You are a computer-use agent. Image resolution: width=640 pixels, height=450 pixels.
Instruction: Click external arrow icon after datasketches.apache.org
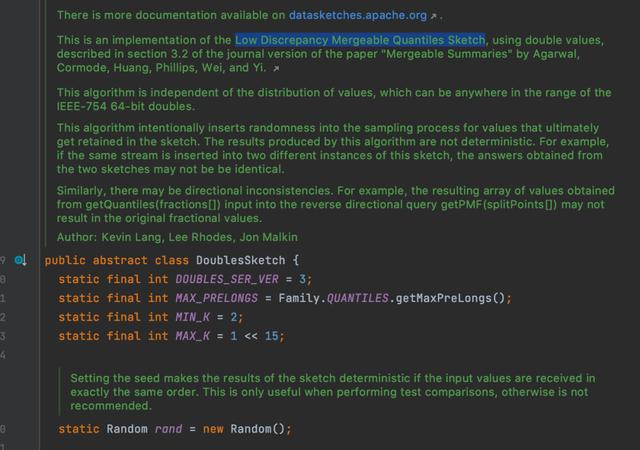(433, 16)
